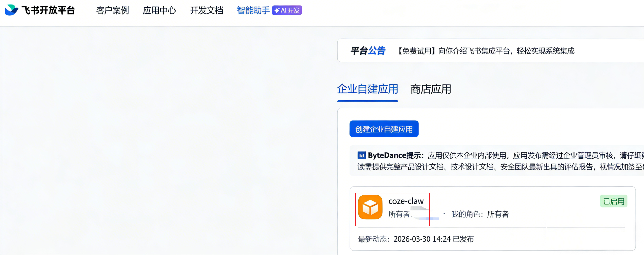The width and height of the screenshot is (644, 255).
Task: Click the 已启用 status badge
Action: click(x=614, y=201)
